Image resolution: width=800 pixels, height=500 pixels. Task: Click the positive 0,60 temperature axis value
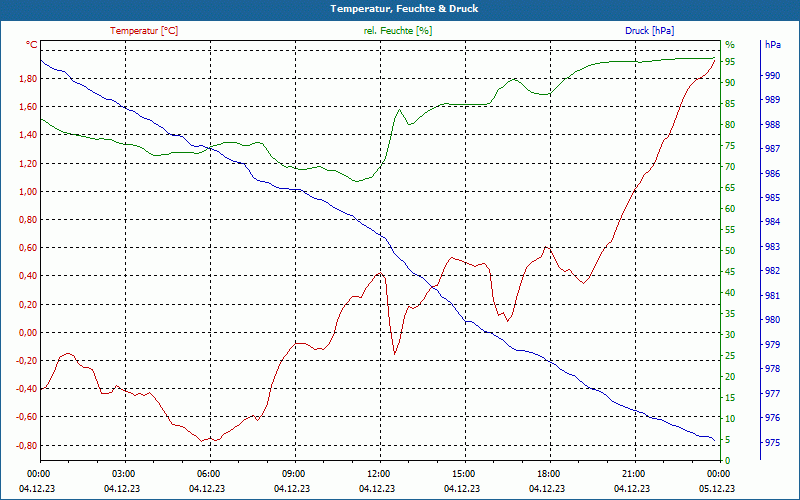tap(29, 247)
